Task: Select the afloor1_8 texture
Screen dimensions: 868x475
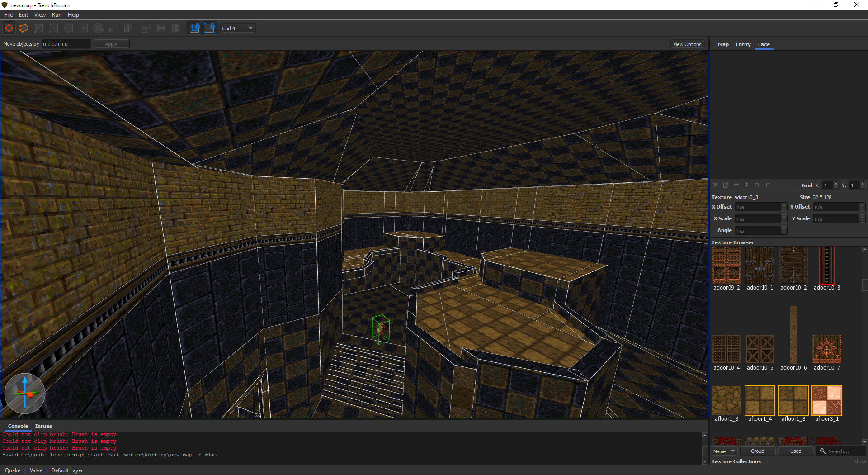Action: [793, 400]
